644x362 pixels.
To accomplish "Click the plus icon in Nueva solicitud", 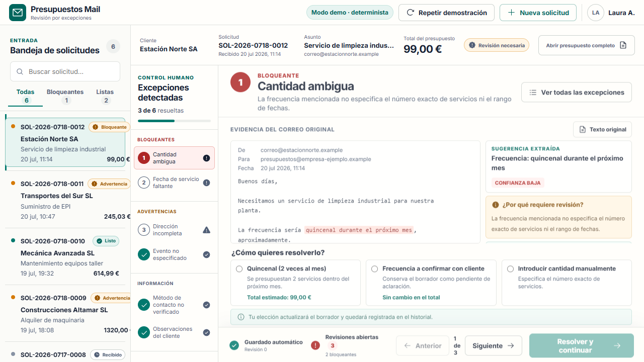I will (x=511, y=13).
